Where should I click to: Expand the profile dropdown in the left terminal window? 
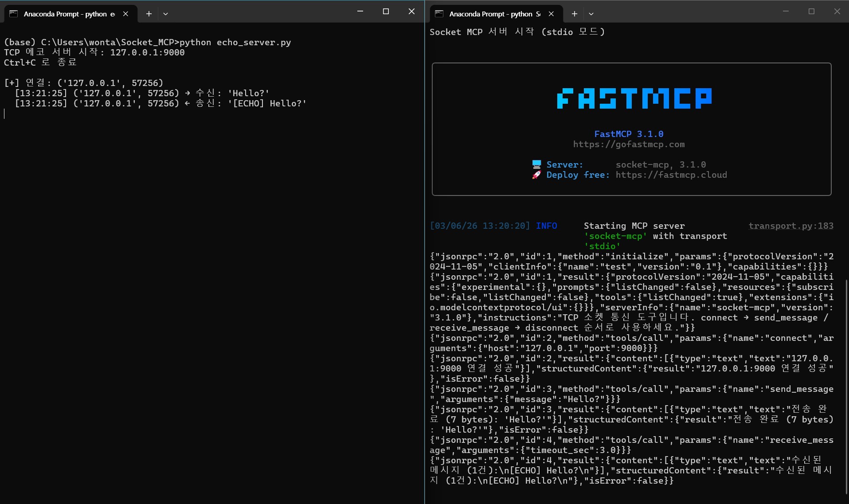(x=165, y=14)
